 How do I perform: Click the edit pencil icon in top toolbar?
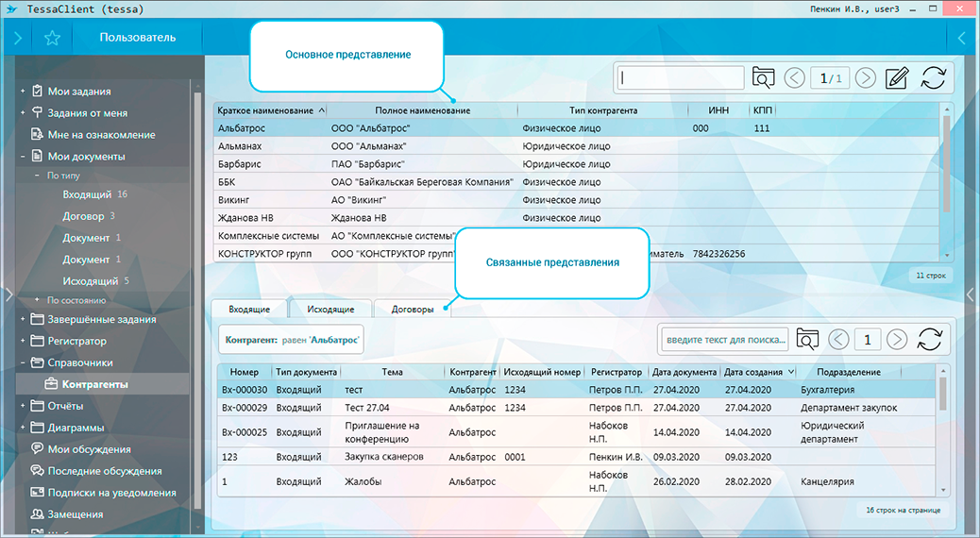tap(897, 77)
